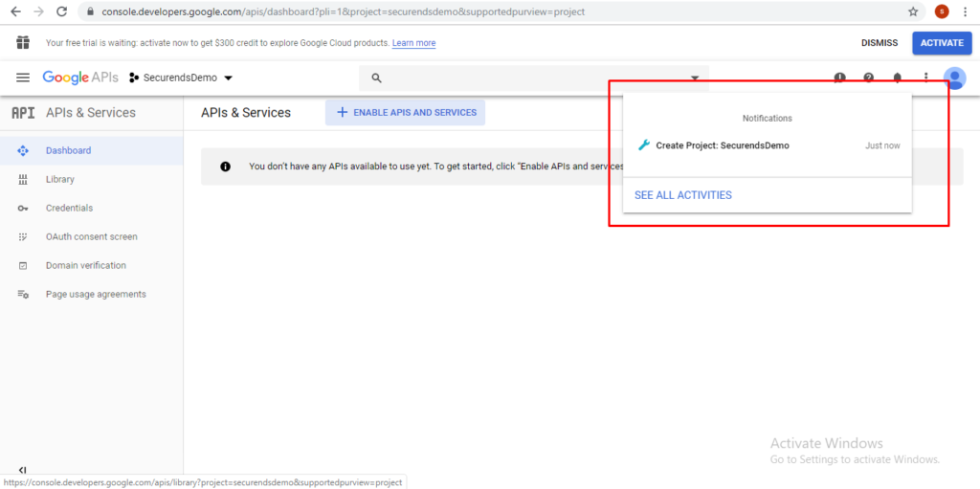This screenshot has height=489, width=980.
Task: Click into the console search field
Action: pos(534,78)
